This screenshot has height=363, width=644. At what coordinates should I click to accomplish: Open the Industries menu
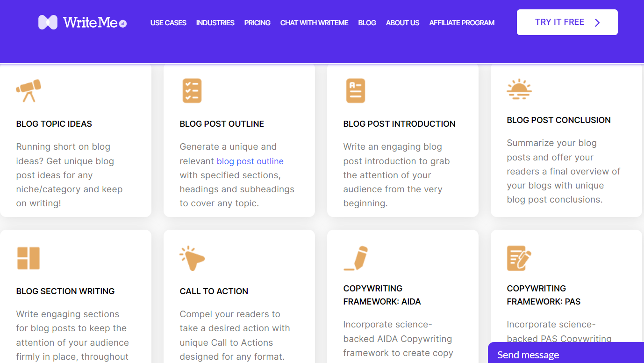point(215,23)
